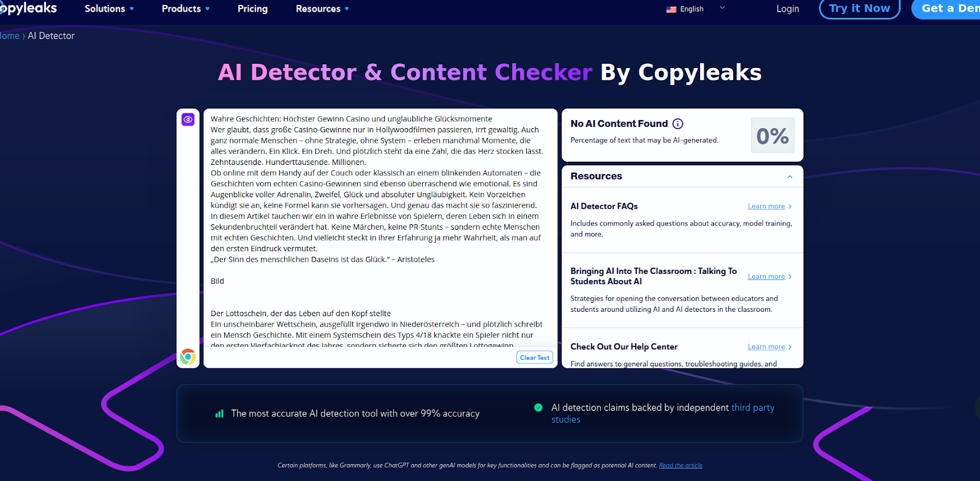Collapse the Resources panel
This screenshot has height=481, width=980.
tap(790, 176)
